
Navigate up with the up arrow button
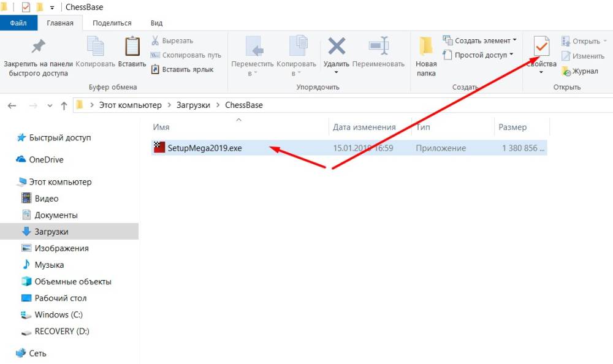pos(64,105)
